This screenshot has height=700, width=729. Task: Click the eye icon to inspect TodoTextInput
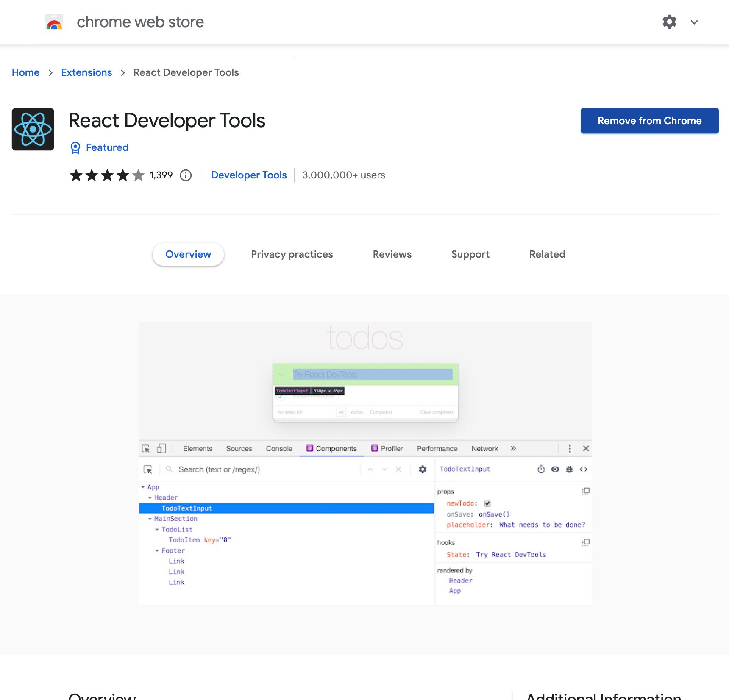[555, 469]
